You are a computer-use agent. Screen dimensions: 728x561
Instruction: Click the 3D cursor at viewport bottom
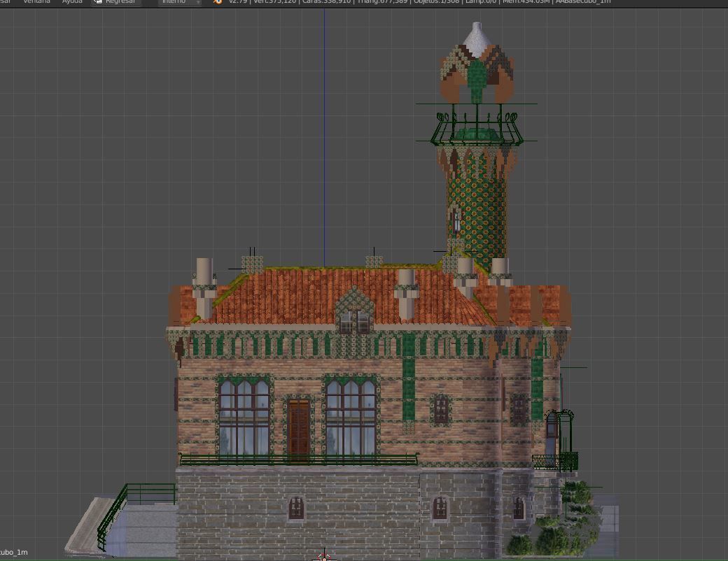(323, 556)
